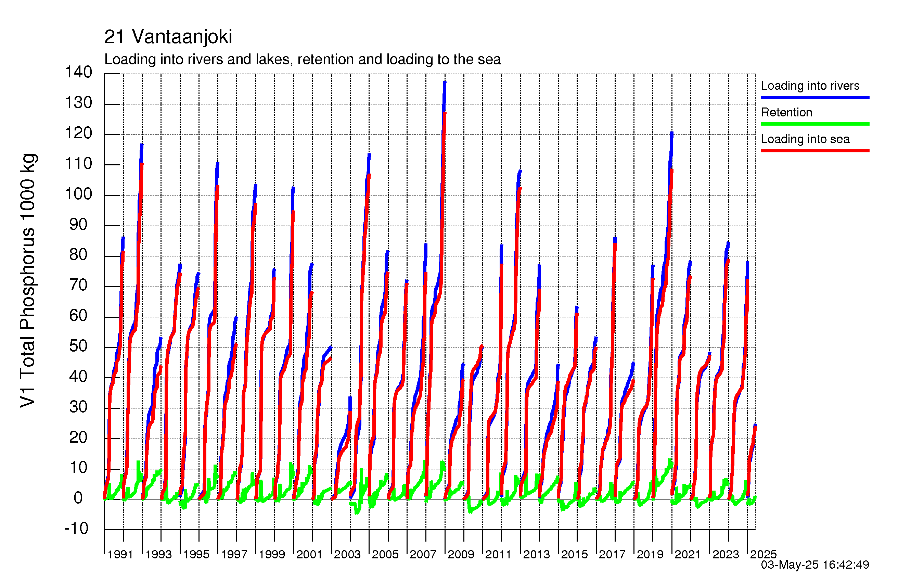Click the y-axis value 40
The image size is (924, 582).
[x=78, y=376]
